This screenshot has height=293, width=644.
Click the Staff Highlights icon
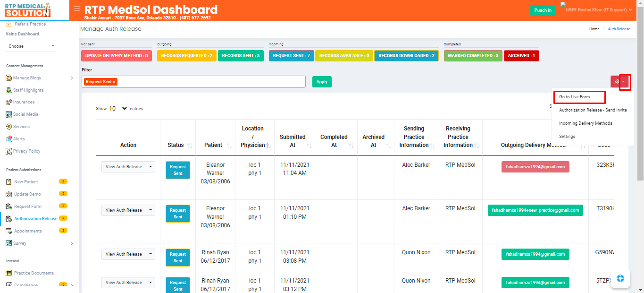[8, 90]
